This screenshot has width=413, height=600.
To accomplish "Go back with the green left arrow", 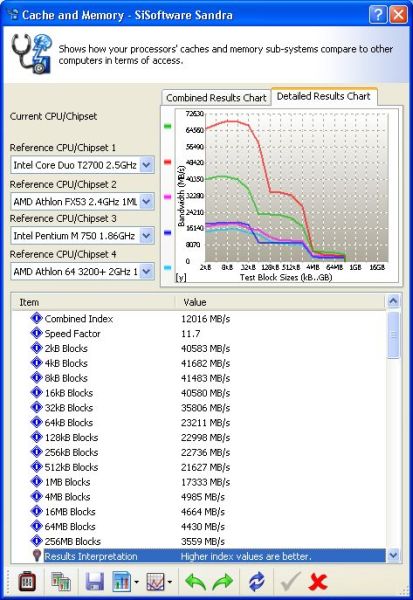I will [x=196, y=582].
